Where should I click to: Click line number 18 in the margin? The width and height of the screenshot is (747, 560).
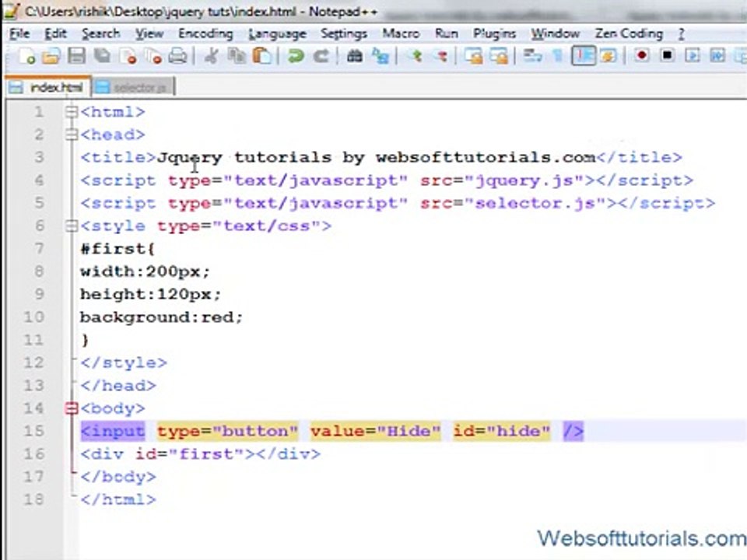33,499
